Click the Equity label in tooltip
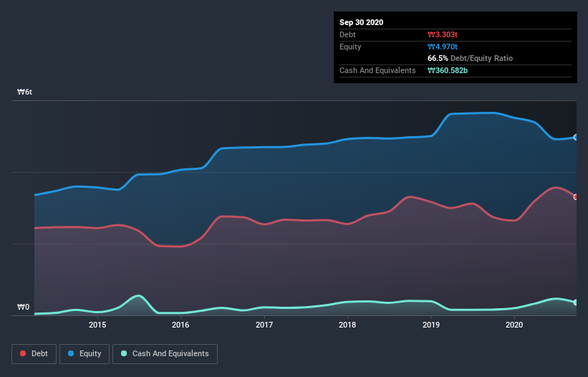Viewport: 588px width, 377px height. coord(350,47)
